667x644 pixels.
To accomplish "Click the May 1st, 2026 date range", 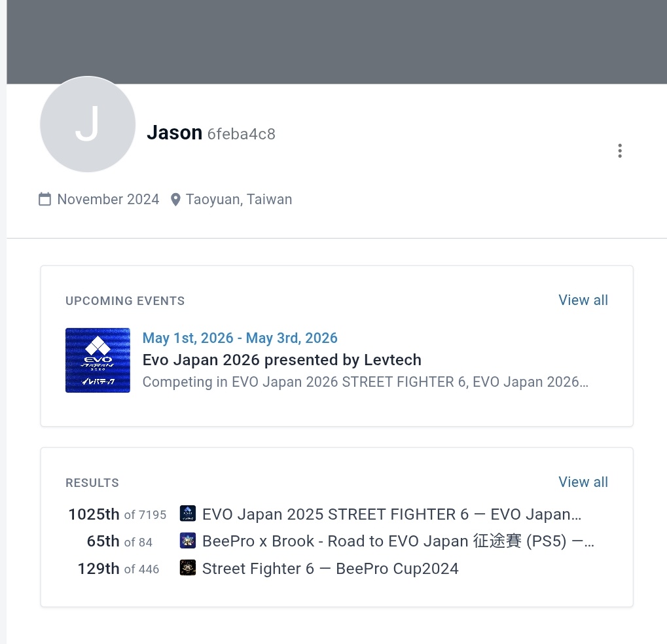I will click(x=240, y=338).
